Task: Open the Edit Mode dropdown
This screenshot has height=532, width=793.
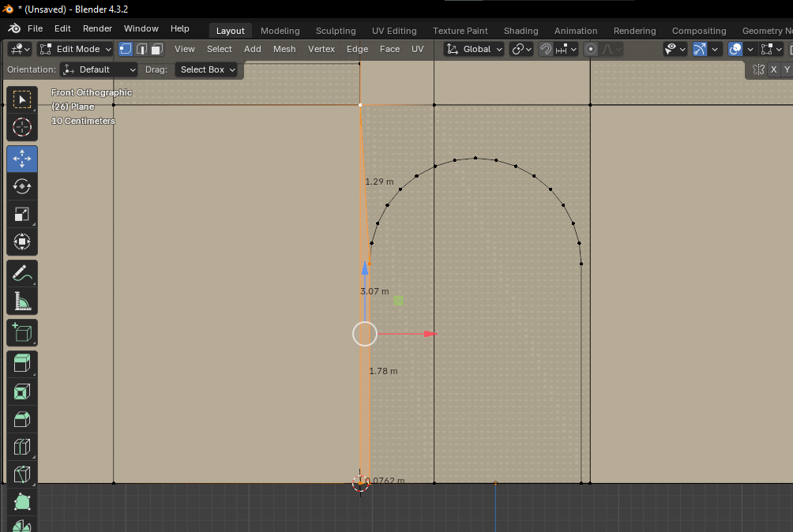Action: click(75, 49)
